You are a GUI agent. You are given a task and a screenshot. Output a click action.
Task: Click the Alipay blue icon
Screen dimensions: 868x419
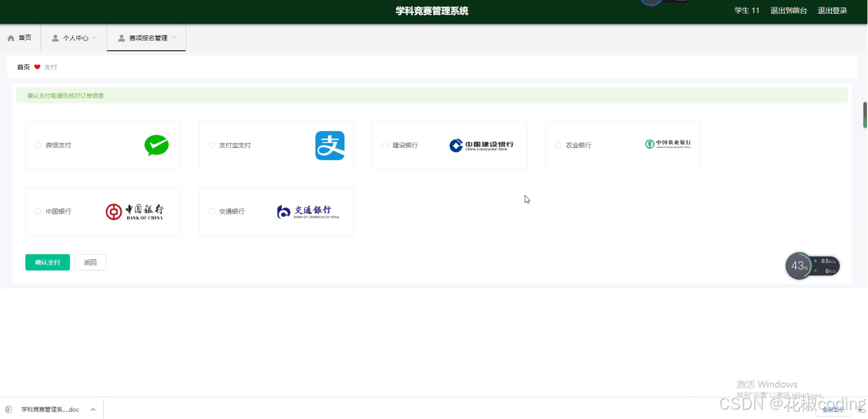pyautogui.click(x=330, y=145)
